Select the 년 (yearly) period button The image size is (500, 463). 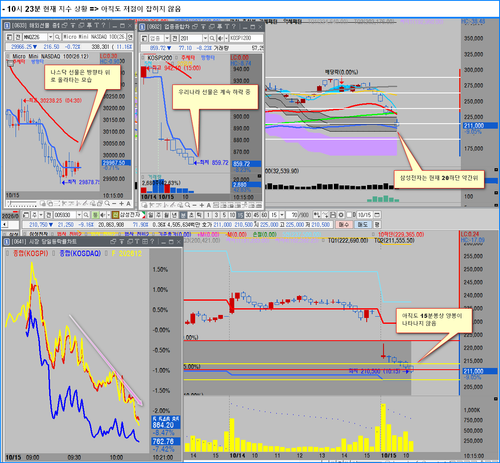[x=174, y=215]
